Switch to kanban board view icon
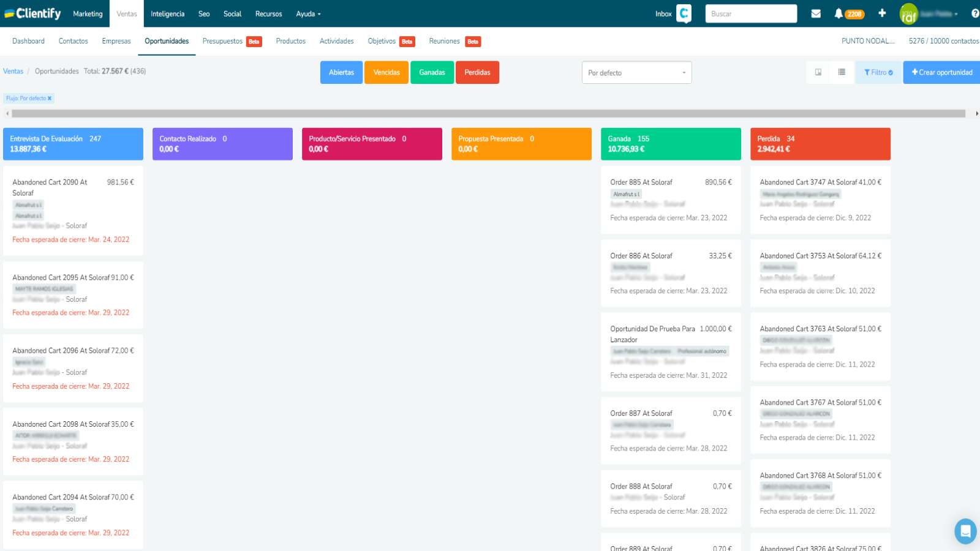Viewport: 980px width, 551px height. (818, 72)
